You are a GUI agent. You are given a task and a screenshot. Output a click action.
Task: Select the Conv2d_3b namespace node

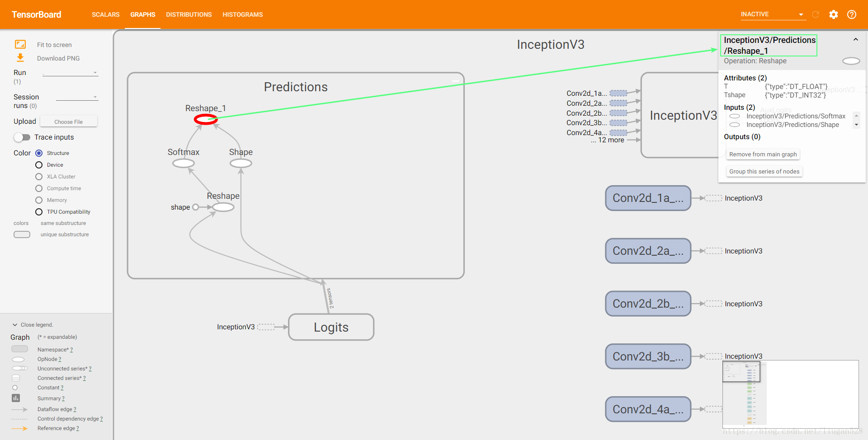[648, 356]
